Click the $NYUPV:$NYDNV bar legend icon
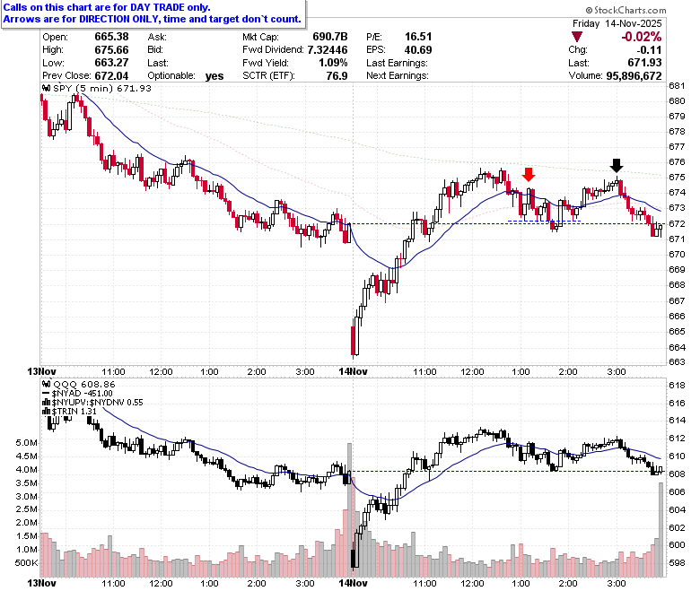This screenshot has height=591, width=700. point(46,403)
